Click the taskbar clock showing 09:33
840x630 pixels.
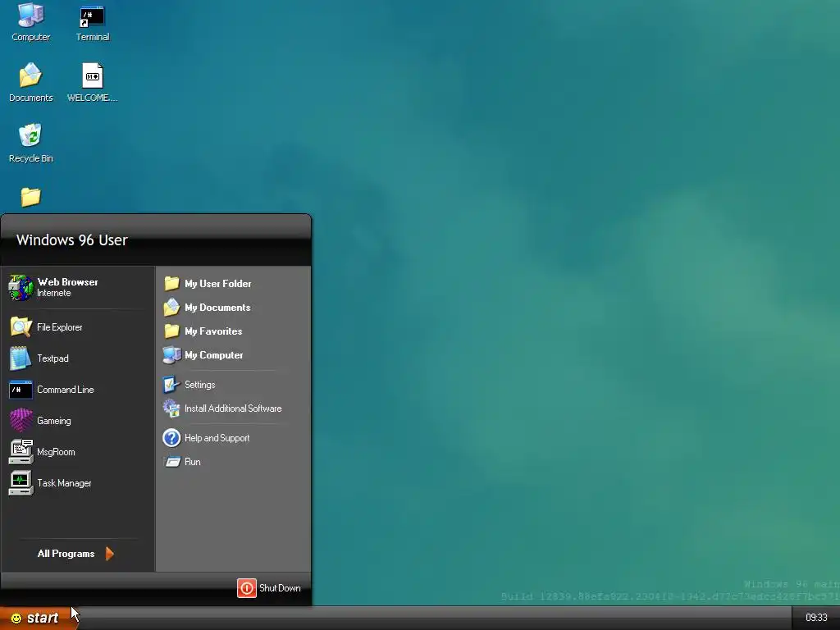pyautogui.click(x=816, y=618)
